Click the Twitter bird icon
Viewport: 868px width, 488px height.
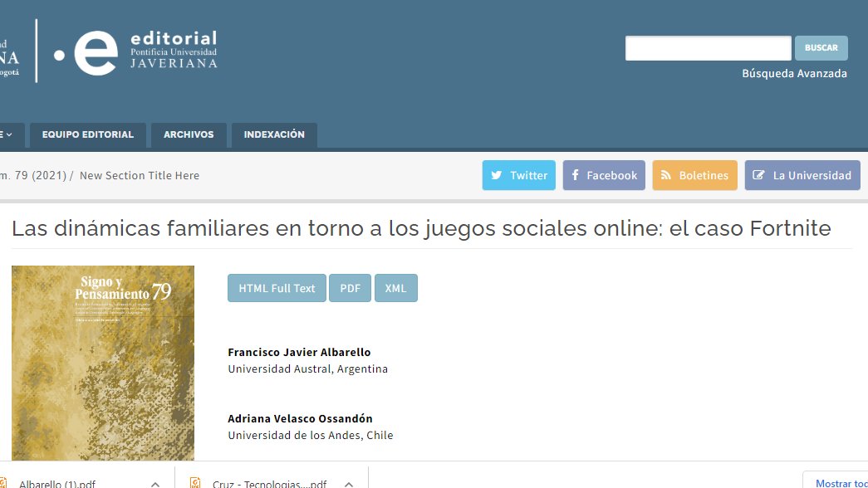pyautogui.click(x=497, y=175)
